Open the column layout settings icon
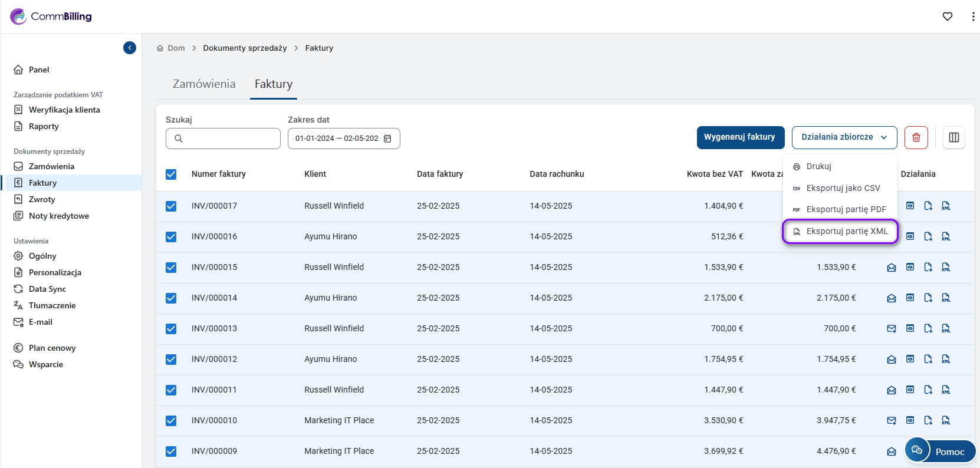This screenshot has width=980, height=468. point(953,137)
